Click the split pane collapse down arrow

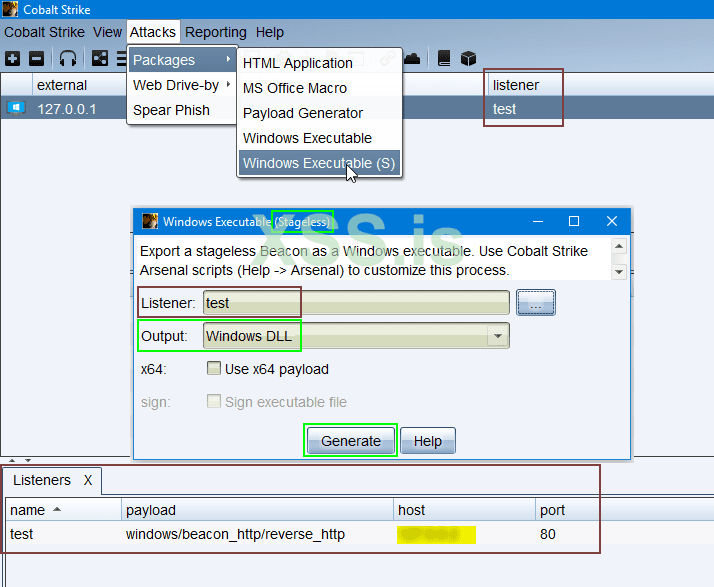28,460
